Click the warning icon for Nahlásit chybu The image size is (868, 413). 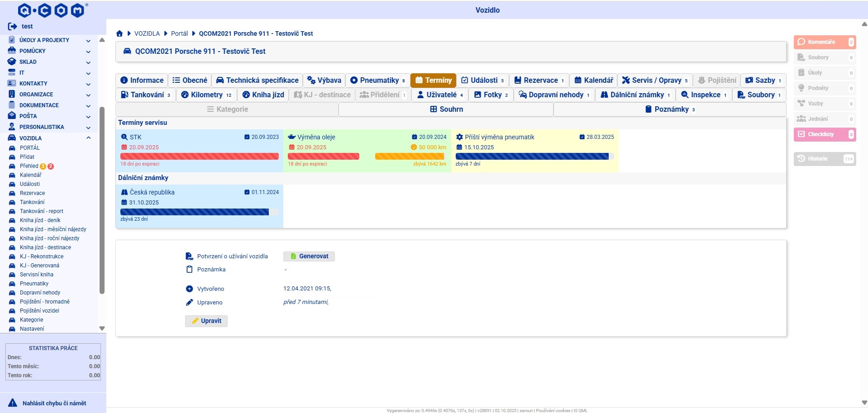click(13, 403)
